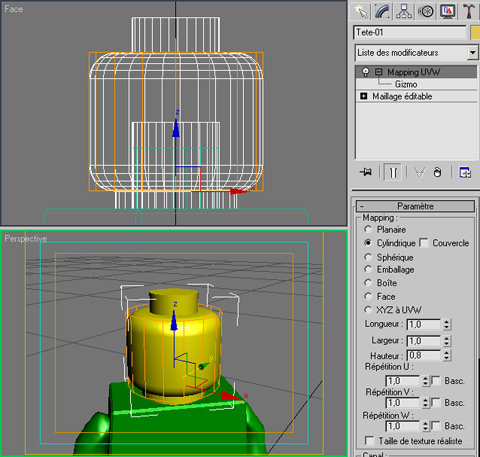This screenshot has height=457, width=480.
Task: Click green Y axis arrow in Perspective viewport
Action: (x=203, y=366)
